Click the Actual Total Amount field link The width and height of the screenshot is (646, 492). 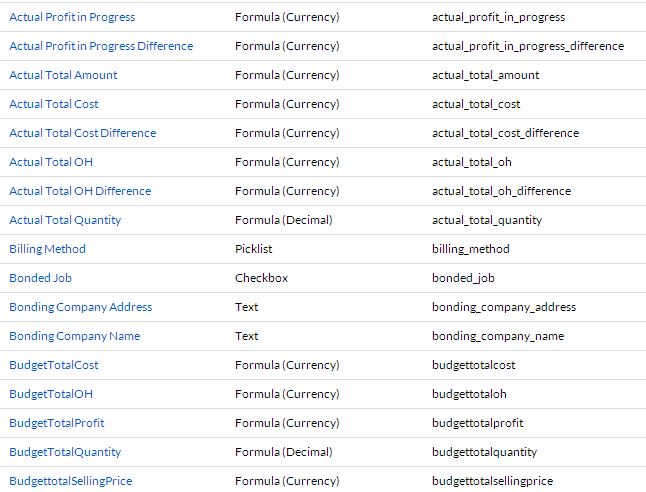click(x=63, y=75)
